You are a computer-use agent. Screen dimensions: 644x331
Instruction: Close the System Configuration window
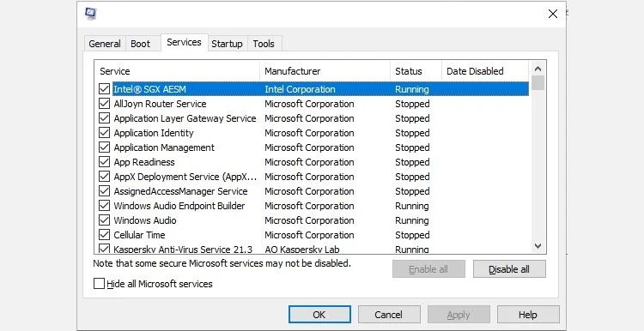tap(553, 14)
